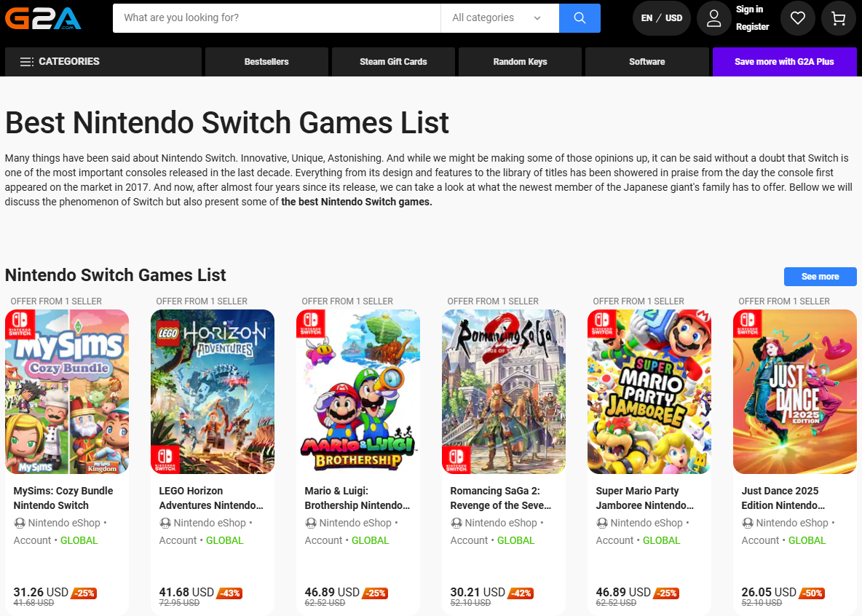The image size is (862, 616).
Task: Click the Nintendo eShop icon under MySims
Action: (20, 523)
